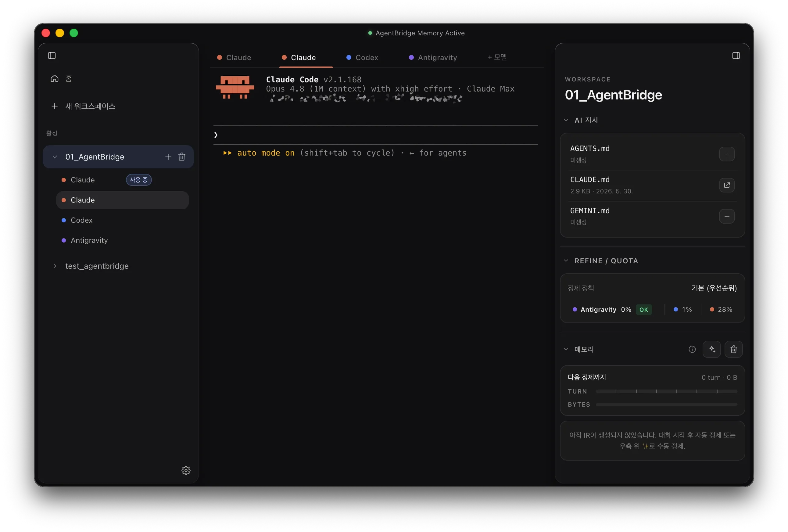Screen dimensions: 788x532
Task: Click the green macOS fullscreen window button
Action: pos(73,33)
